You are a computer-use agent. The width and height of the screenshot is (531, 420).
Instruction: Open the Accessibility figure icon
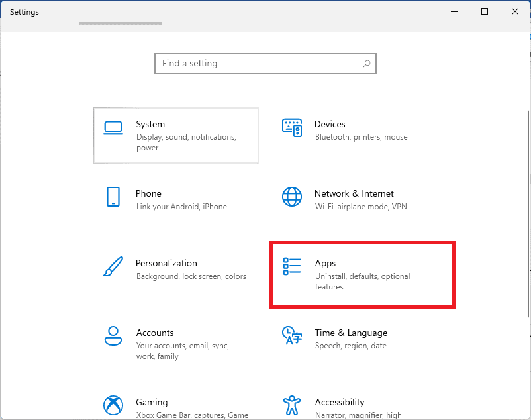click(x=292, y=405)
